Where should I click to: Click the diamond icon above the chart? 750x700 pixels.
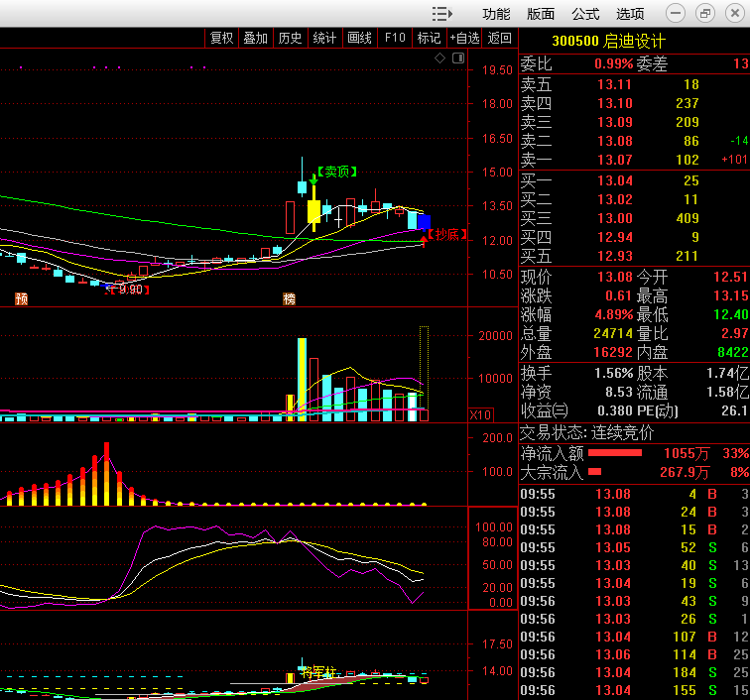pyautogui.click(x=440, y=58)
